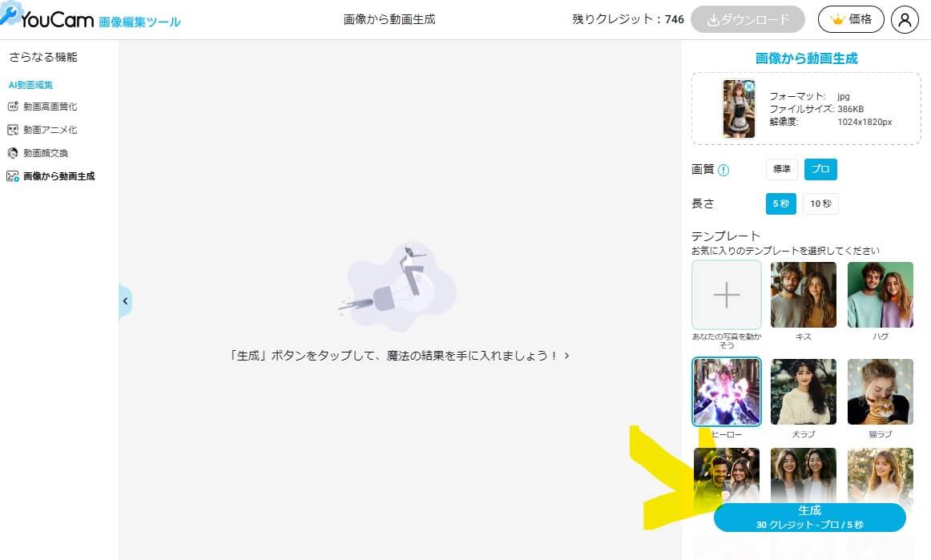The height and width of the screenshot is (560, 931).
Task: Click the AI動画編集 section label
Action: 31,85
